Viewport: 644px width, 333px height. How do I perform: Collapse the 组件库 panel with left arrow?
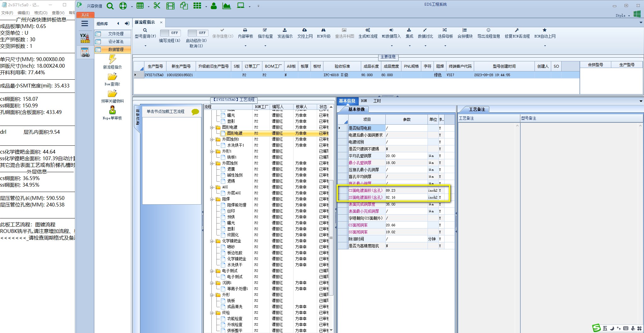[118, 23]
